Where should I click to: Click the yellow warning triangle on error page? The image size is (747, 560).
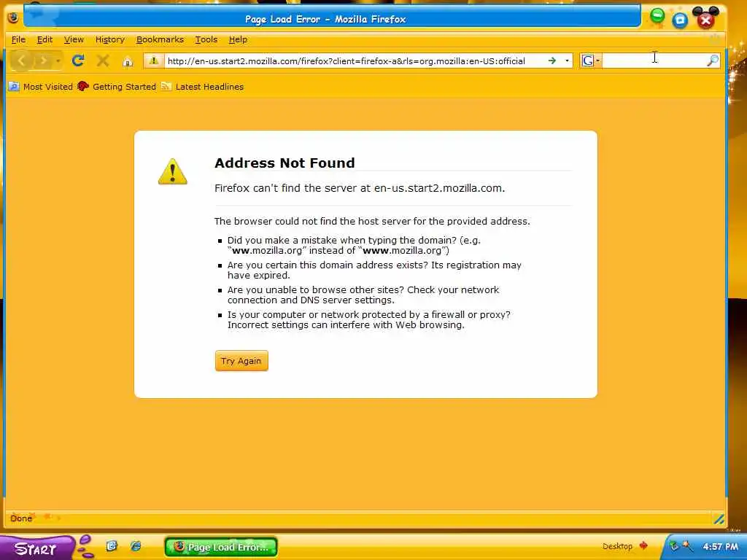pyautogui.click(x=172, y=172)
